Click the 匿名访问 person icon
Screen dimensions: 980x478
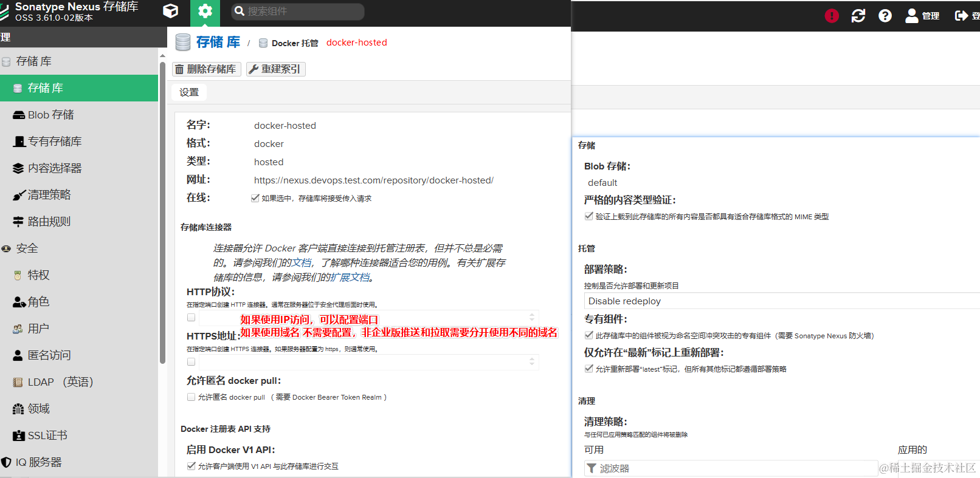coord(18,355)
